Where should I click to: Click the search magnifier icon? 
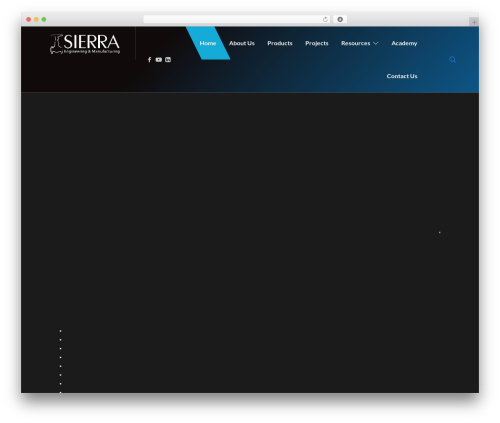pos(452,59)
